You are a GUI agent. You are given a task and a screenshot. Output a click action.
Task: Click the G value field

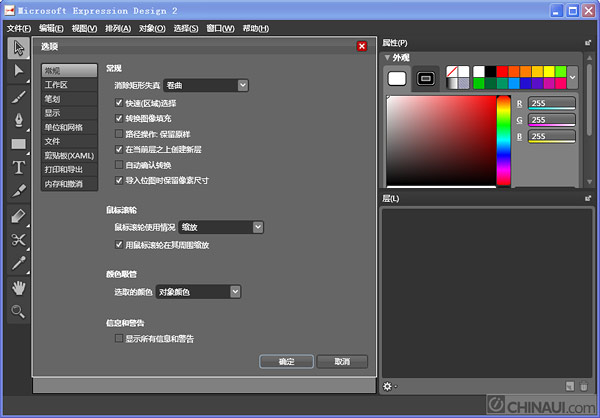click(x=552, y=120)
